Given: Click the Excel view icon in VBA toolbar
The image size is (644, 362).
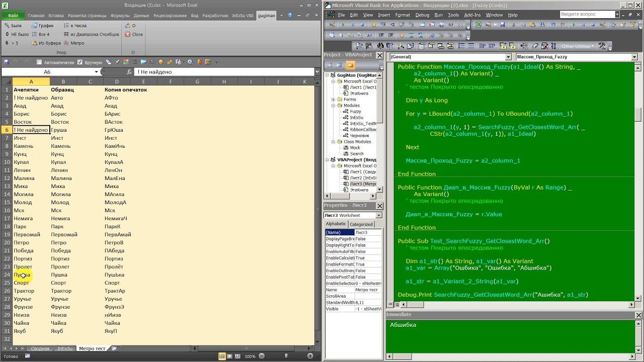Looking at the screenshot, I should (478, 25).
